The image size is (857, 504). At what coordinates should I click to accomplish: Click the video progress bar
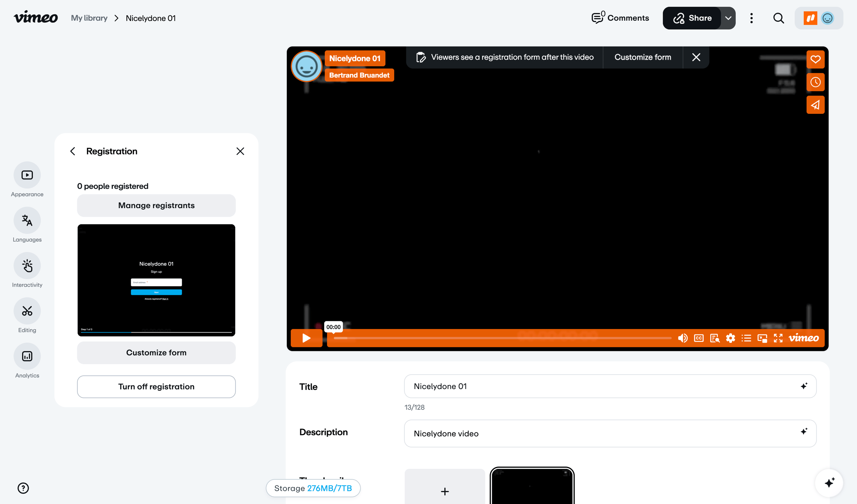click(502, 338)
